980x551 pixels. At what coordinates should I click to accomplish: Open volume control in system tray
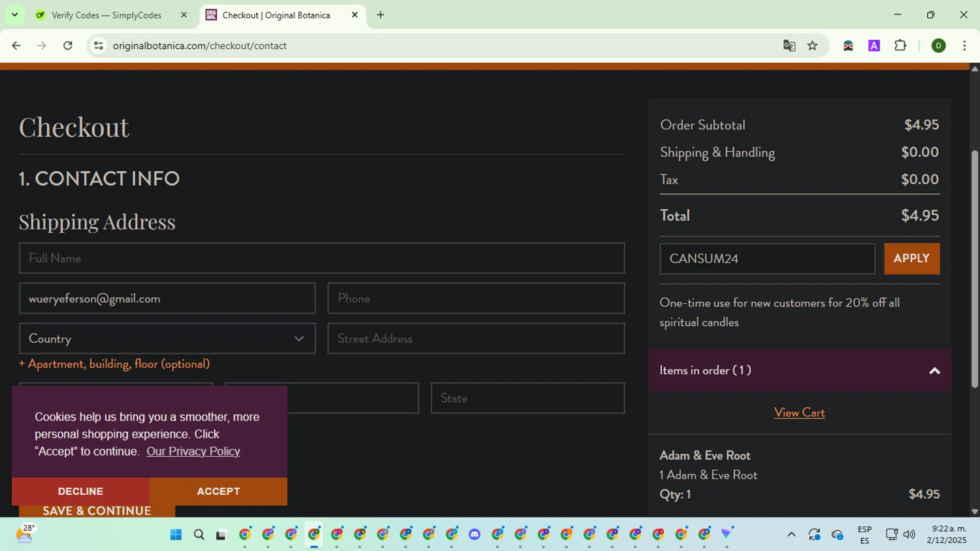pyautogui.click(x=909, y=535)
